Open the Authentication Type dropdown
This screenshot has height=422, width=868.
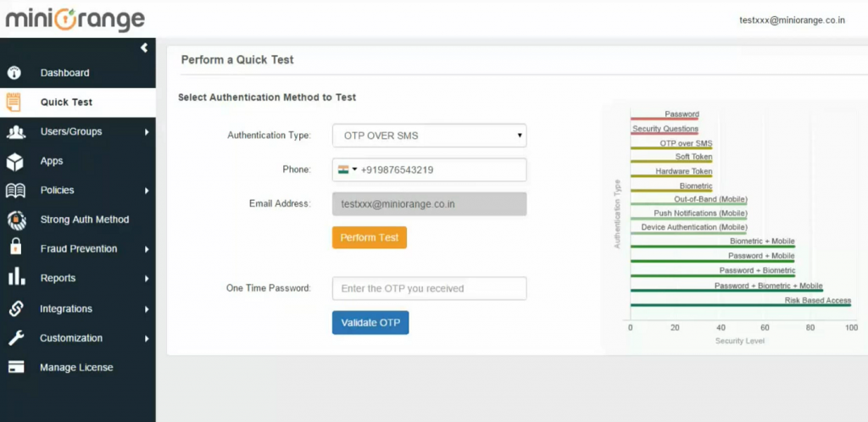click(x=429, y=136)
